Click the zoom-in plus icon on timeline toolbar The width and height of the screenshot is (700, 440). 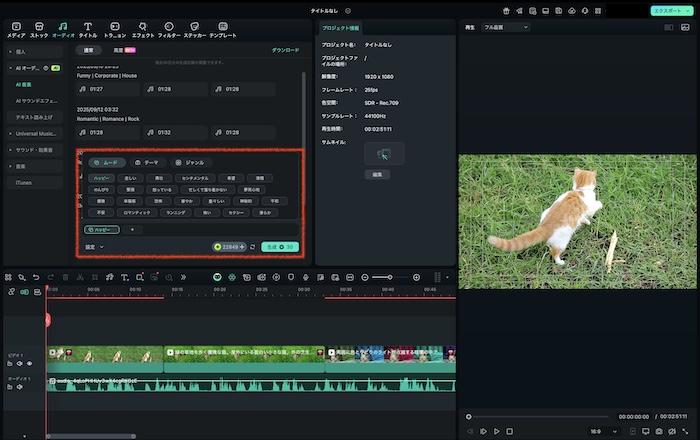[418, 277]
